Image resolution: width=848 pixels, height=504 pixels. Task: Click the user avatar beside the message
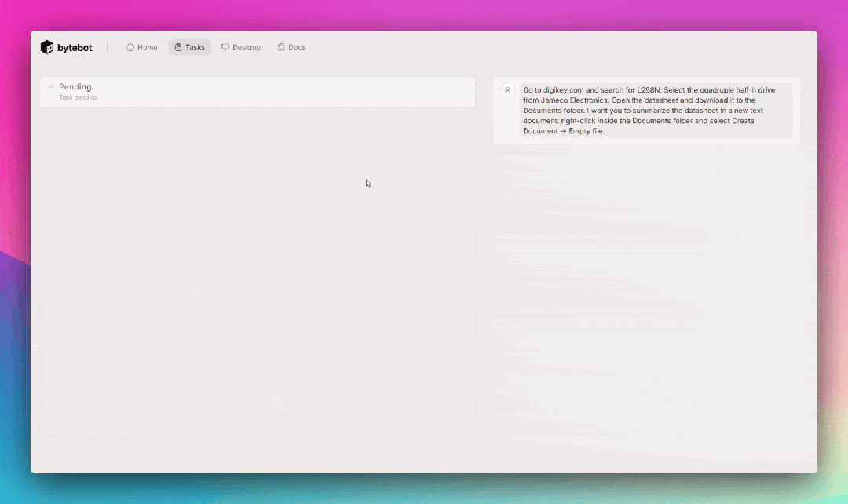click(507, 90)
